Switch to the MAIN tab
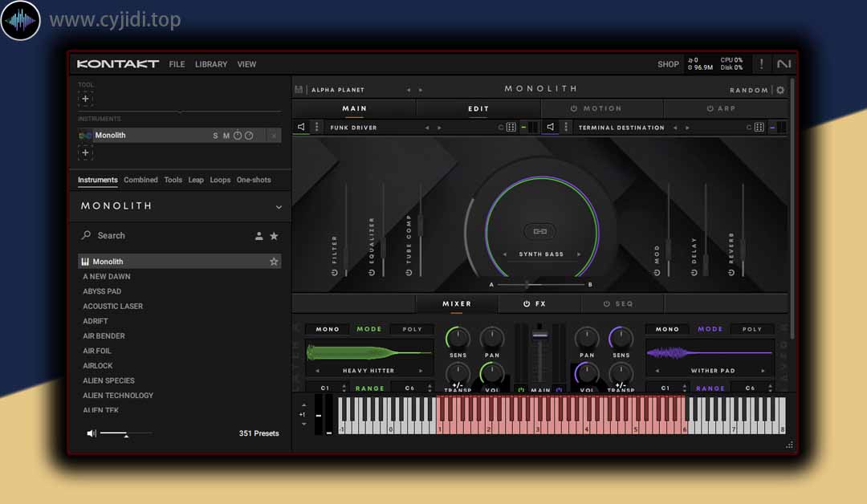This screenshot has width=867, height=504. tap(355, 109)
